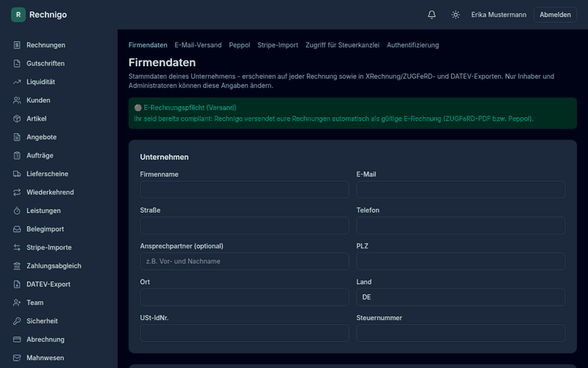Click the Rechnigo brand name

click(48, 15)
